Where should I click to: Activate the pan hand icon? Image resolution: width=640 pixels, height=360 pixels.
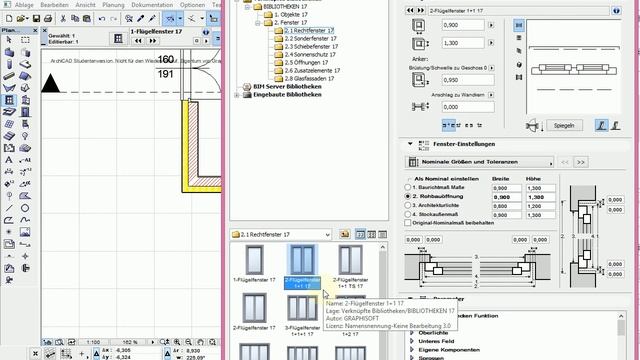point(200,342)
